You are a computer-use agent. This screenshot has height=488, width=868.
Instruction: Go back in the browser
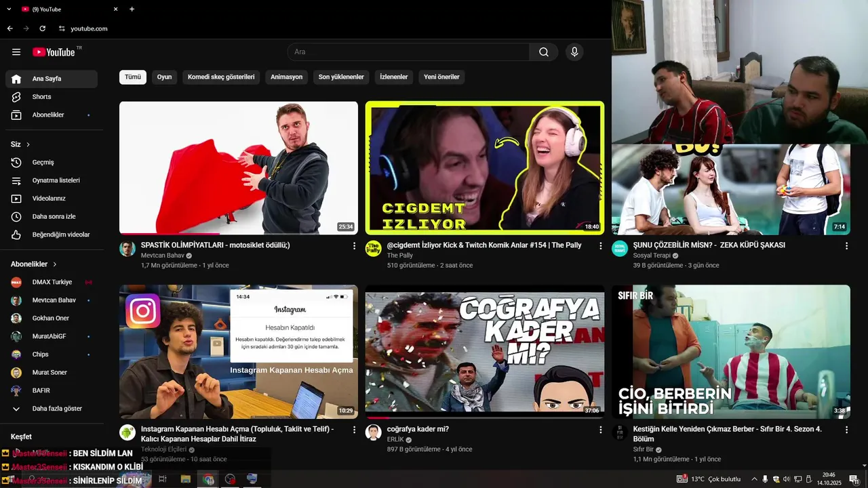(9, 28)
